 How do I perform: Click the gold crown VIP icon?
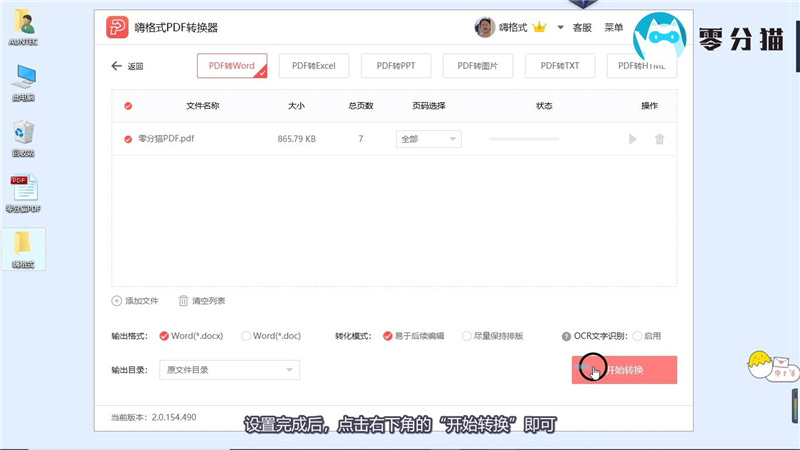(x=539, y=27)
